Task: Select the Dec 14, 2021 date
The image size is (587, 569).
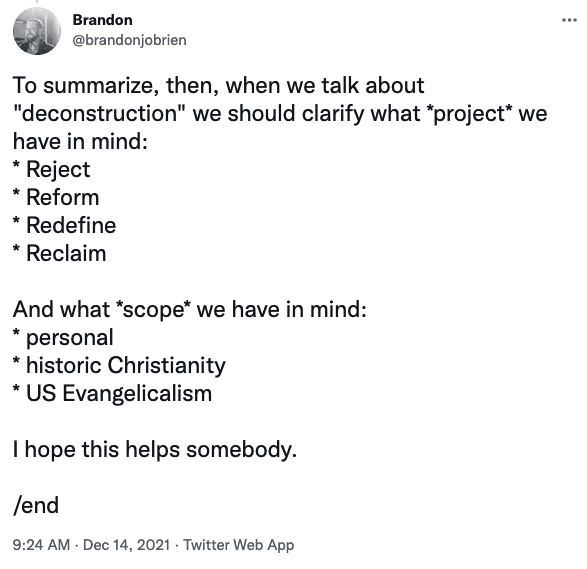Action: (x=127, y=545)
